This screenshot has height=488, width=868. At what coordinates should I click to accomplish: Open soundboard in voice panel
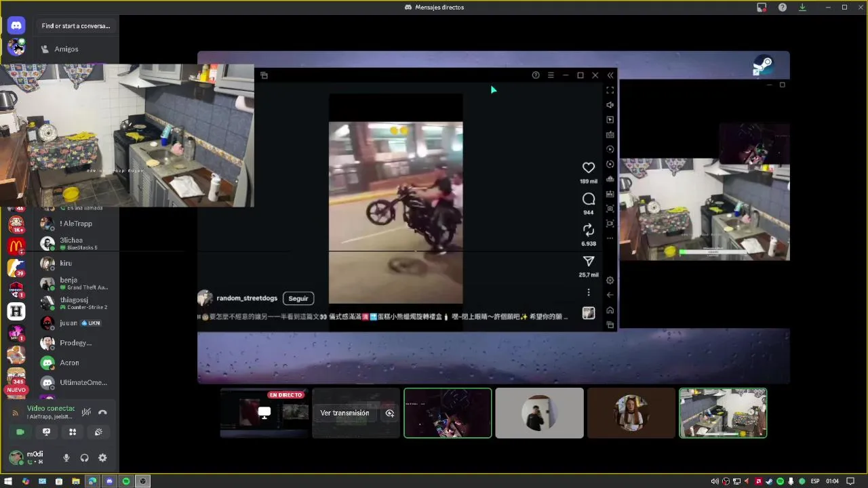click(98, 432)
